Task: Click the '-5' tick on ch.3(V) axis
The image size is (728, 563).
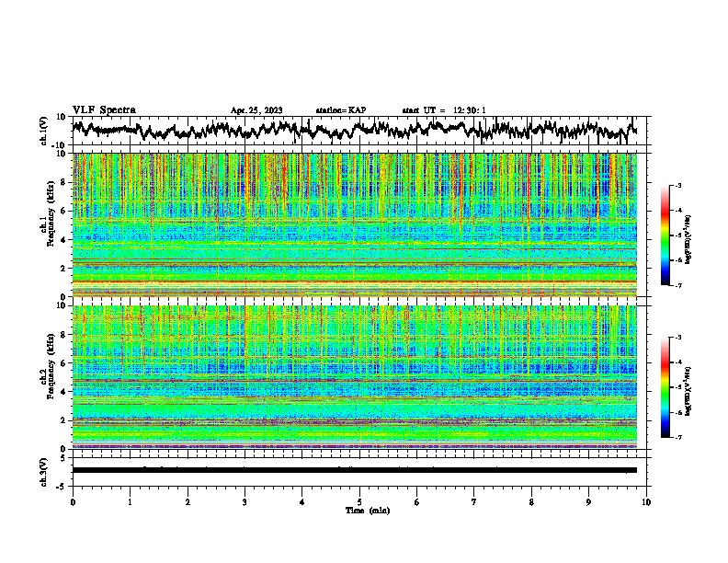Action: point(62,487)
